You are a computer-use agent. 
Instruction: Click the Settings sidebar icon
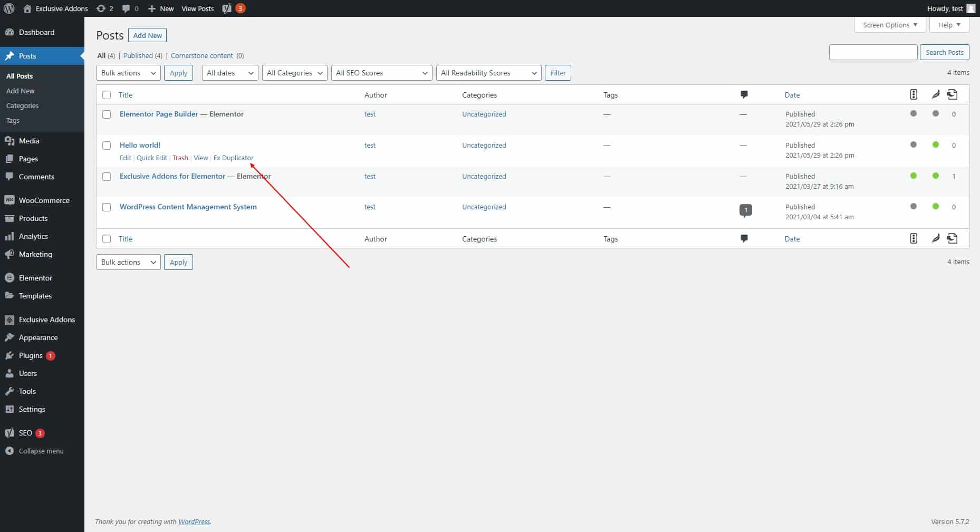pos(9,409)
